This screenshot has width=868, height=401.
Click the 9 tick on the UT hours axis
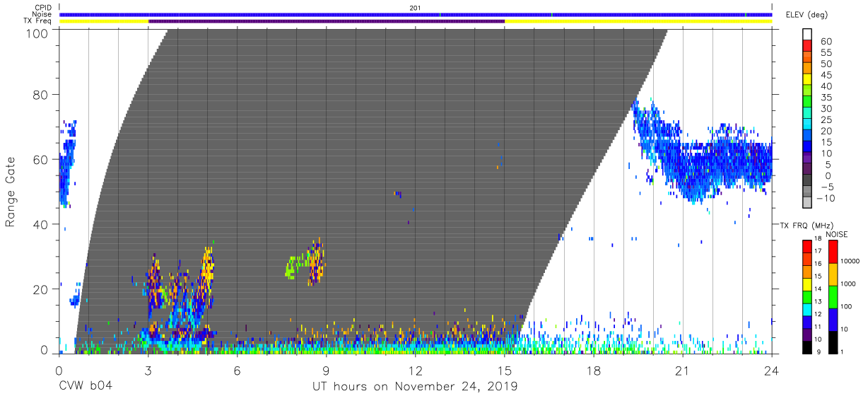click(326, 370)
